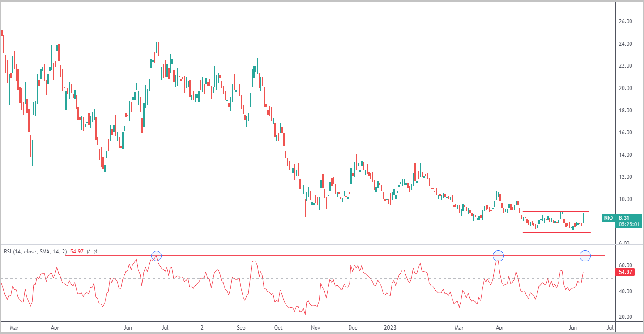The width and height of the screenshot is (644, 334).
Task: Click the 22.00 price axis label
Action: tap(625, 66)
